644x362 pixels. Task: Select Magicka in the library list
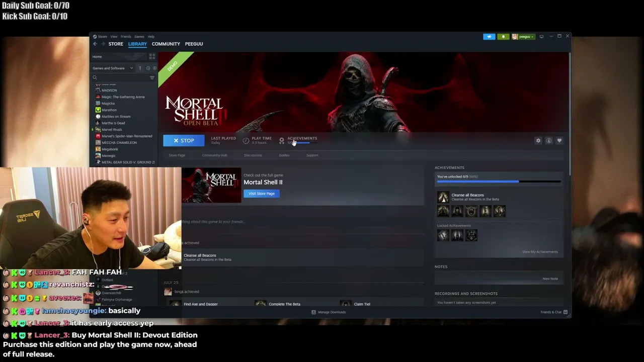(x=108, y=104)
